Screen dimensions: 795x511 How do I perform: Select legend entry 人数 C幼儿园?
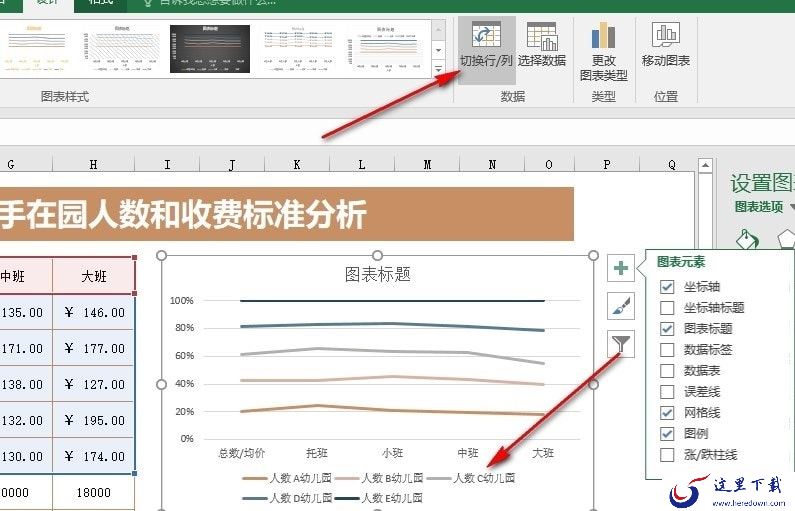[x=472, y=478]
